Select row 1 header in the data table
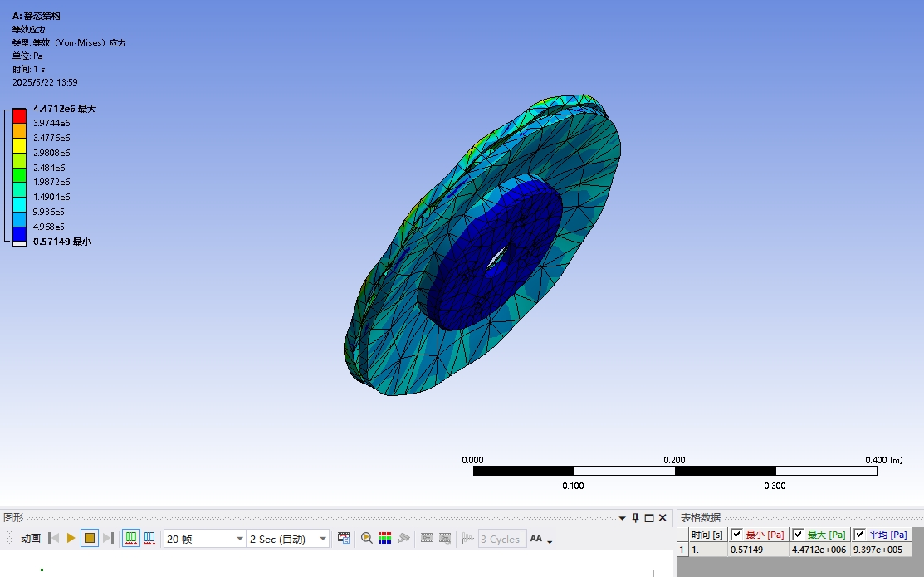Screen dimensions: 924x577 tap(682, 550)
